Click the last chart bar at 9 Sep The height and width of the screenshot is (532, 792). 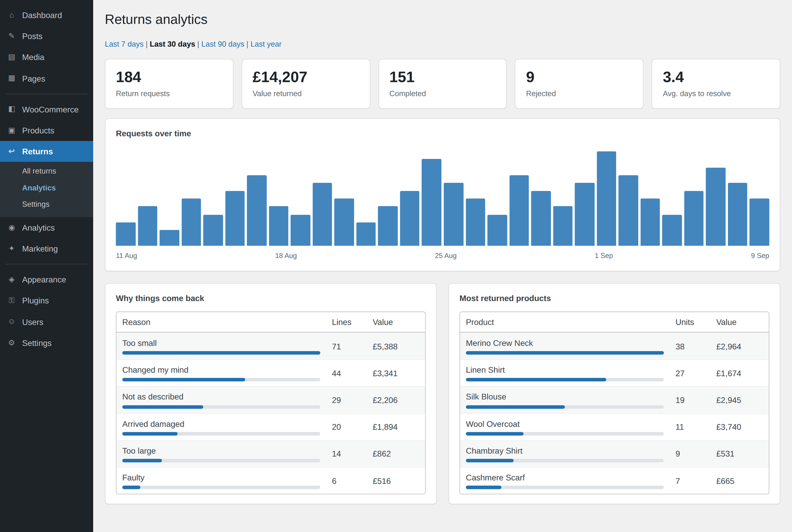(759, 222)
